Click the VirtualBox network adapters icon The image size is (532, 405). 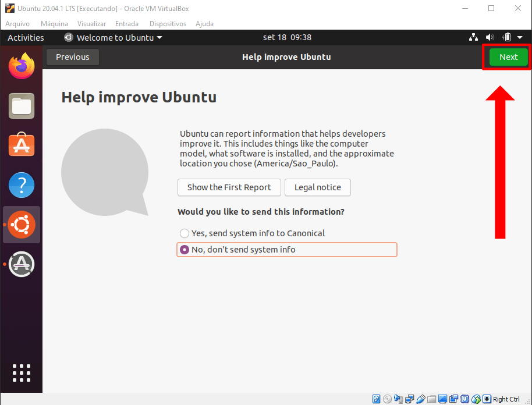click(410, 399)
